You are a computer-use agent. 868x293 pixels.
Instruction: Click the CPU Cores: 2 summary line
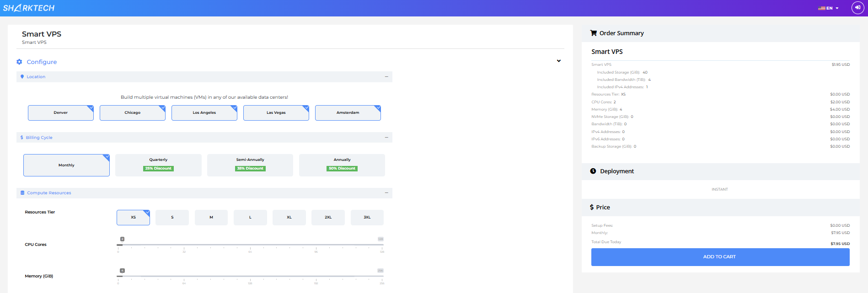point(720,102)
